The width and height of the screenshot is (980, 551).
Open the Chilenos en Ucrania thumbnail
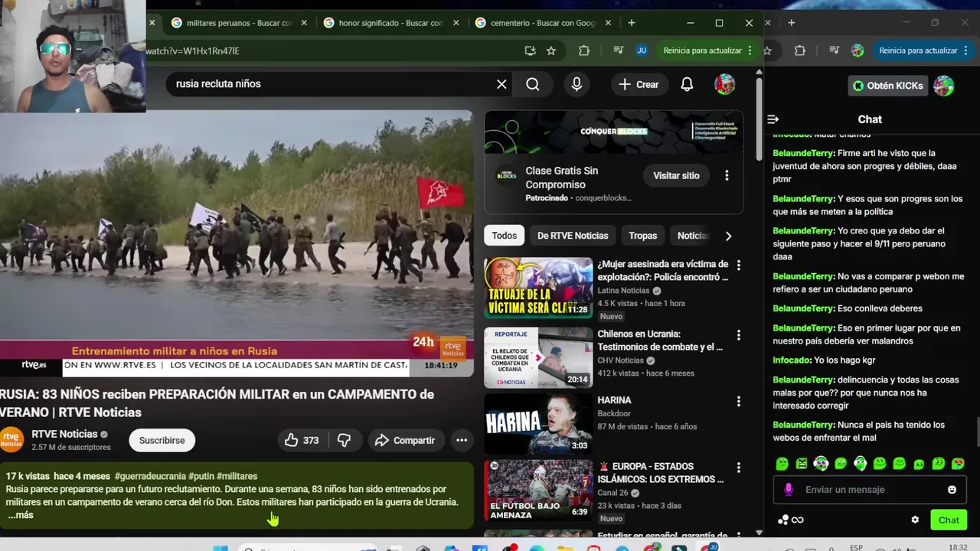coord(538,357)
